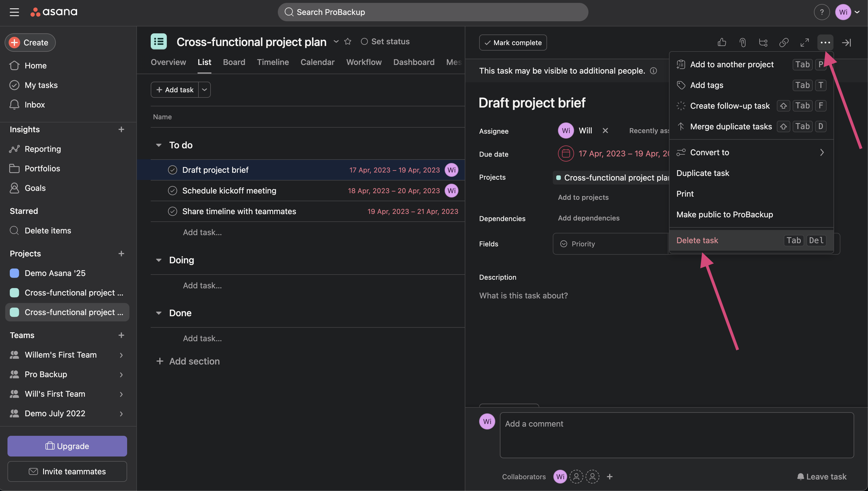Click the thumbs-up like icon
The height and width of the screenshot is (491, 868).
(722, 43)
